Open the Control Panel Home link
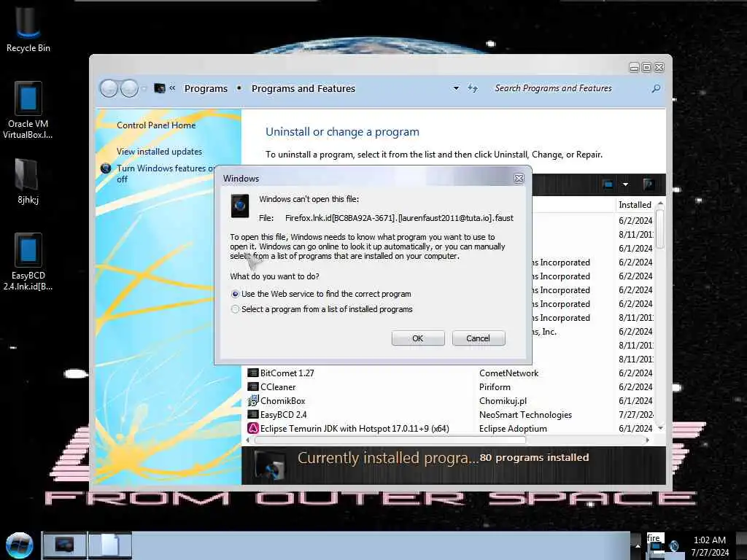 156,125
